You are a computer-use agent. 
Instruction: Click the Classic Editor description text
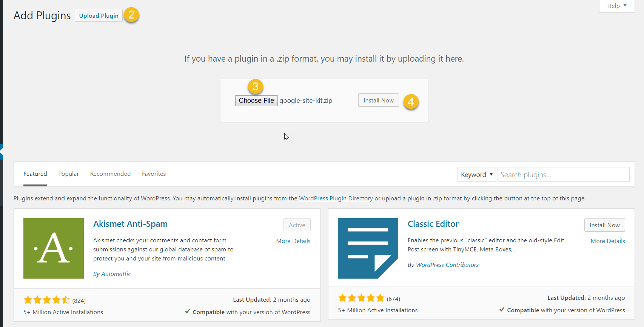pyautogui.click(x=486, y=245)
